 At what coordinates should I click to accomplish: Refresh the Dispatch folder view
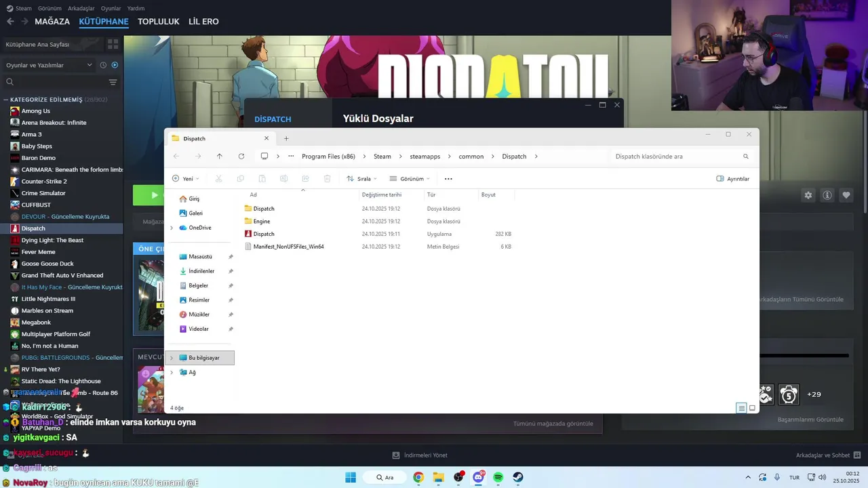pos(241,156)
